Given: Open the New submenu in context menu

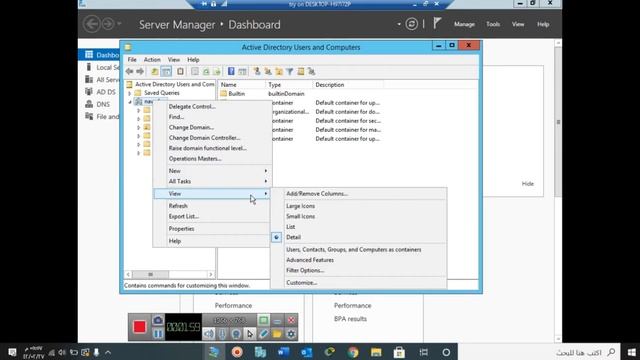Looking at the screenshot, I should [x=211, y=171].
